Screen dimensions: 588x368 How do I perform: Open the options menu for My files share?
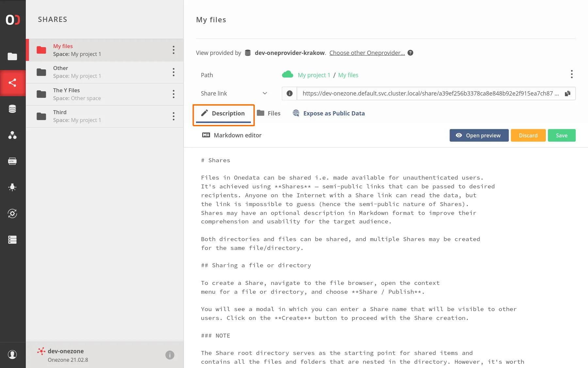click(173, 50)
